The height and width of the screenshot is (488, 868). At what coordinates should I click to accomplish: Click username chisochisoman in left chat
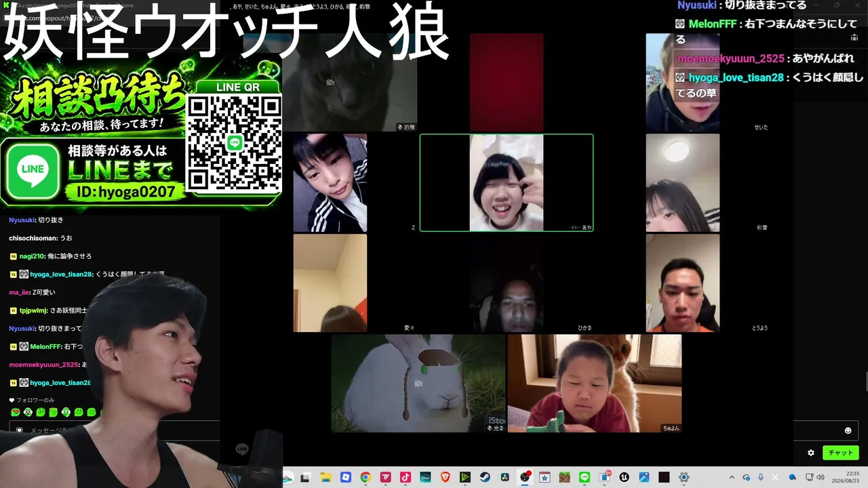(x=33, y=238)
